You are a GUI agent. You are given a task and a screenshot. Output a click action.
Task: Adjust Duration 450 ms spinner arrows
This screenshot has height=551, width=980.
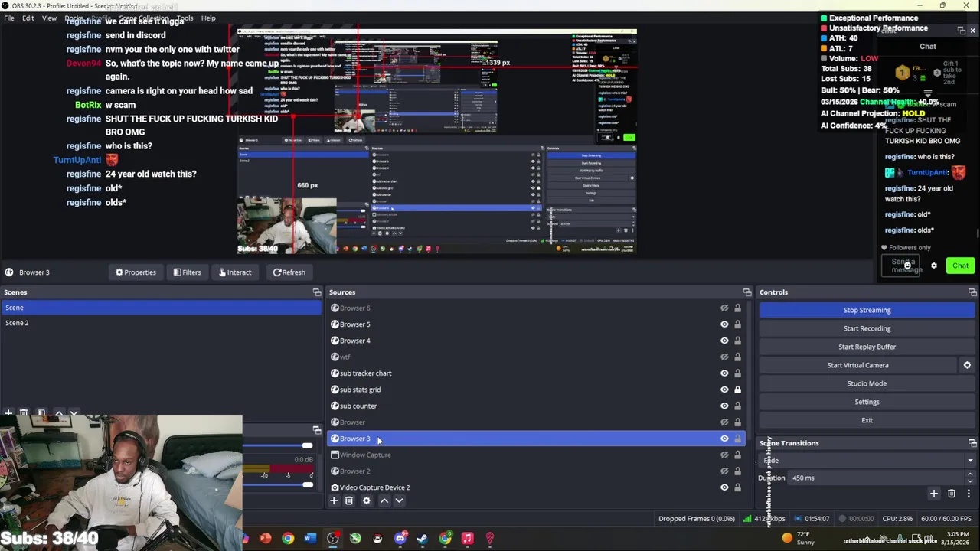(970, 478)
